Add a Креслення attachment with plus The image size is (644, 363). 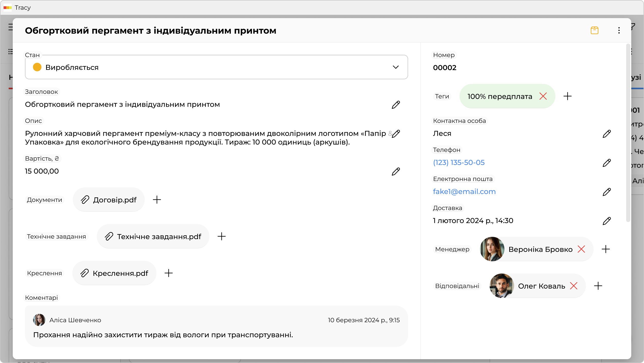(x=169, y=273)
